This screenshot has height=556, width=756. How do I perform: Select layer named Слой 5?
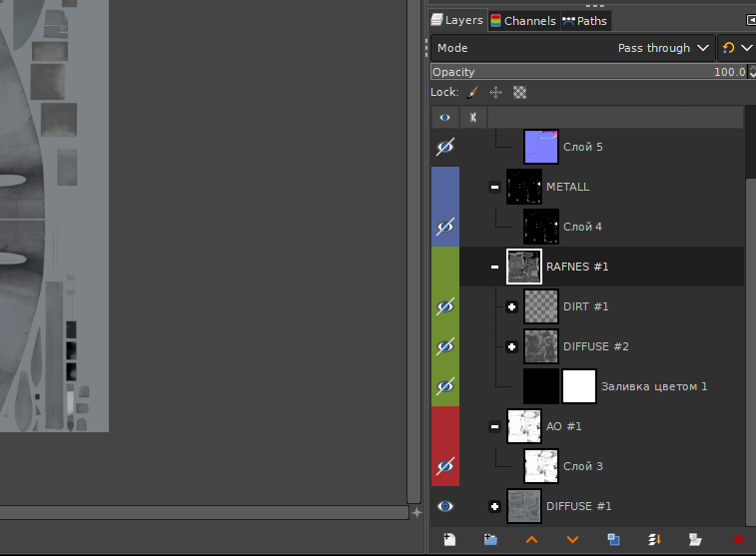583,147
